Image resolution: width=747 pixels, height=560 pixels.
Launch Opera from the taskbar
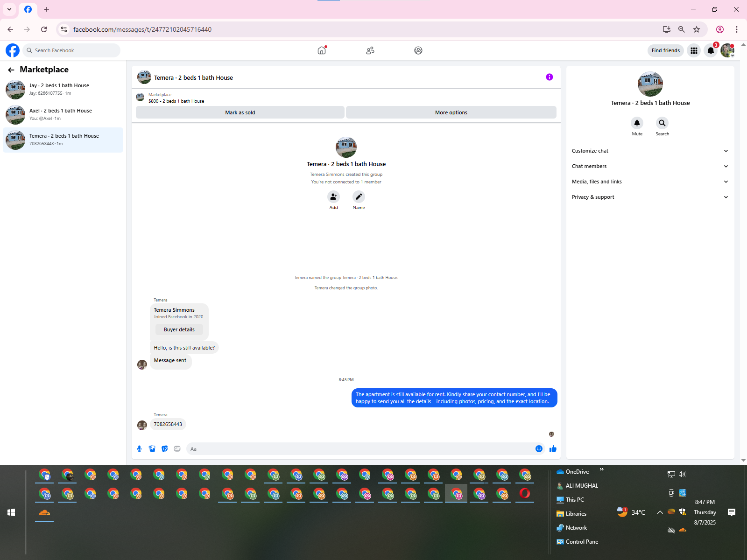pos(525,493)
